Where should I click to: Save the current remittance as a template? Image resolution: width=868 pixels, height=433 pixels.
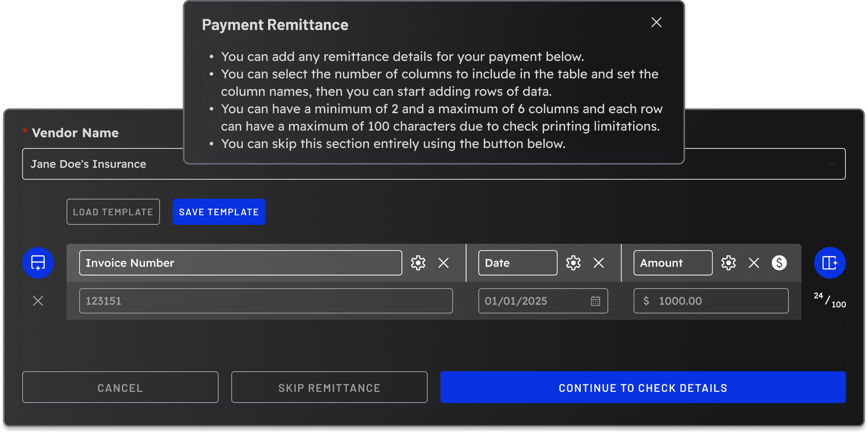click(x=219, y=212)
